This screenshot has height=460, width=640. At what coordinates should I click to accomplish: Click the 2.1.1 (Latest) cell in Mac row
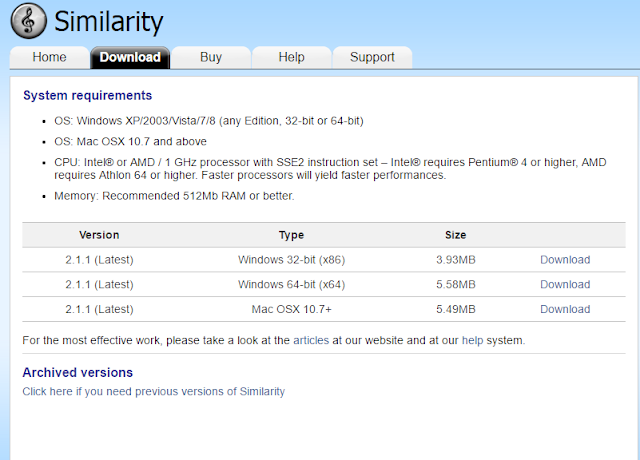pyautogui.click(x=99, y=309)
